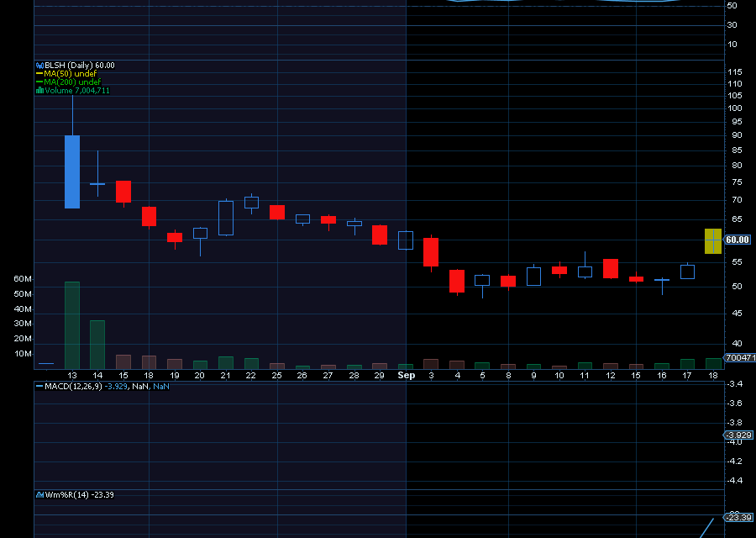The height and width of the screenshot is (538, 756).
Task: Click the Sep label on the date axis
Action: click(x=407, y=375)
